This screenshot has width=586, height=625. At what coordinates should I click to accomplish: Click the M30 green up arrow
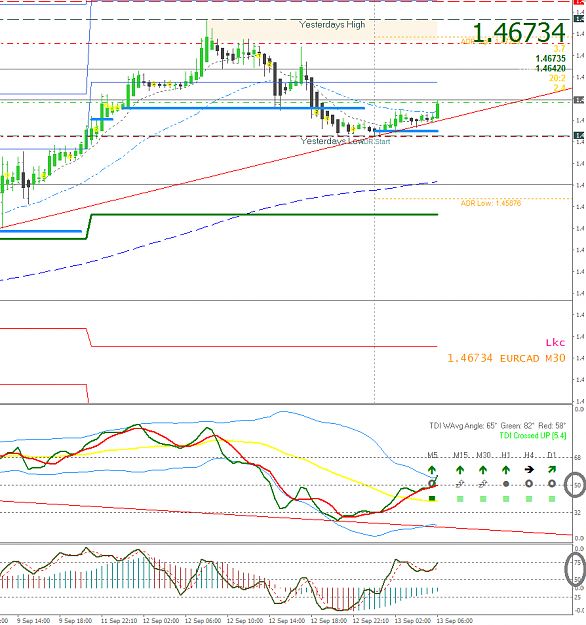tap(483, 470)
